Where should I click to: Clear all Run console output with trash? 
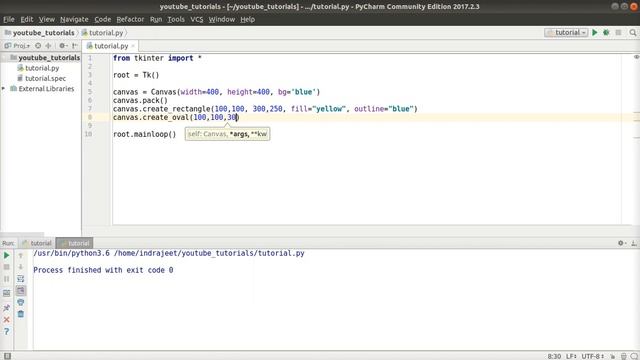point(20,314)
